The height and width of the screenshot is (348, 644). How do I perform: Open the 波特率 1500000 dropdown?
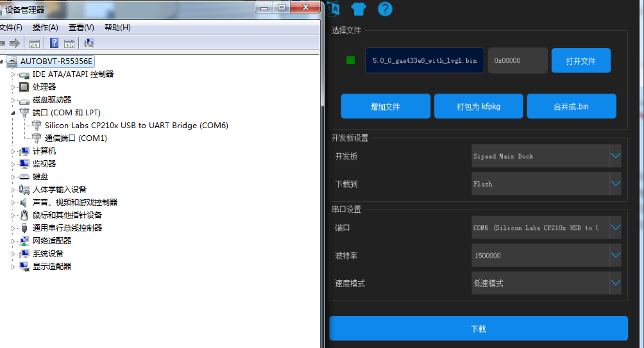point(547,255)
